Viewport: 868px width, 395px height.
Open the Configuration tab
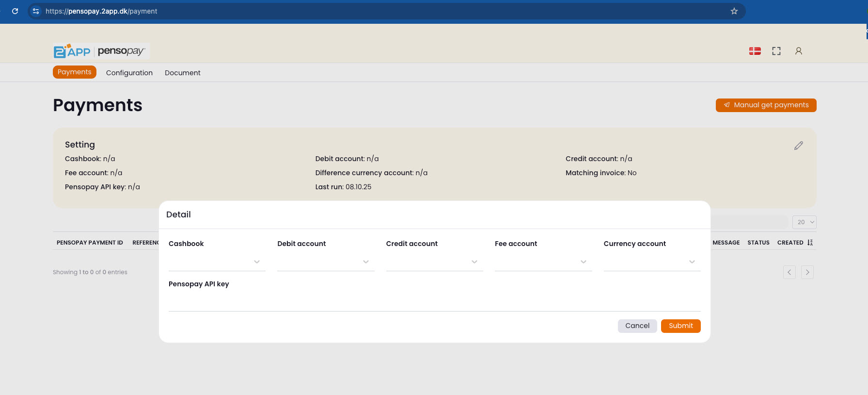click(129, 73)
